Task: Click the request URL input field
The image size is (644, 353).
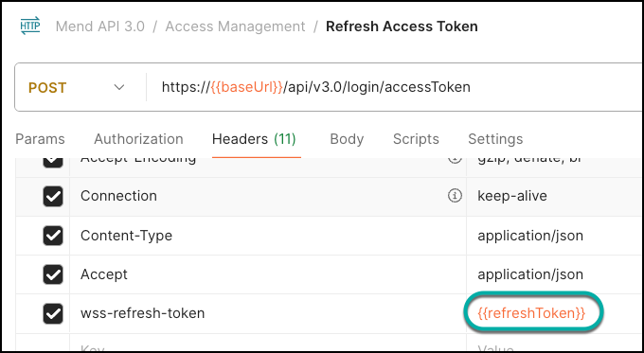Action: click(x=394, y=87)
